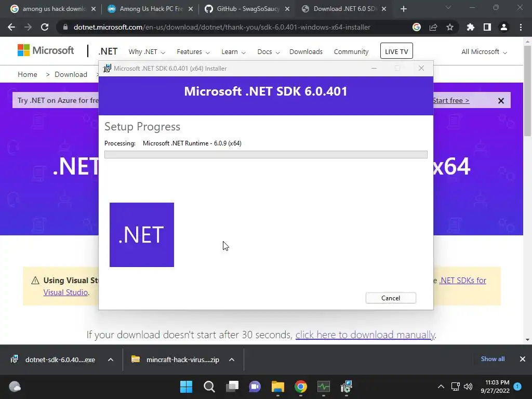Open volume control in system tray
532x399 pixels.
click(468, 387)
